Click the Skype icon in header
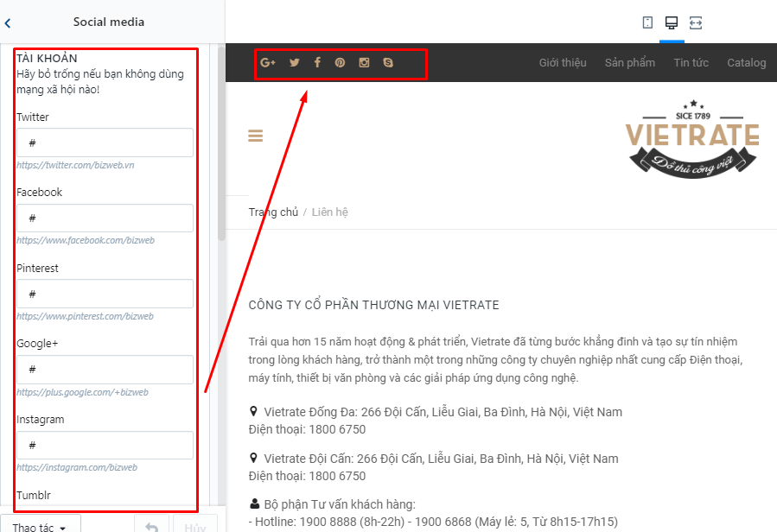777x532 pixels. tap(388, 62)
